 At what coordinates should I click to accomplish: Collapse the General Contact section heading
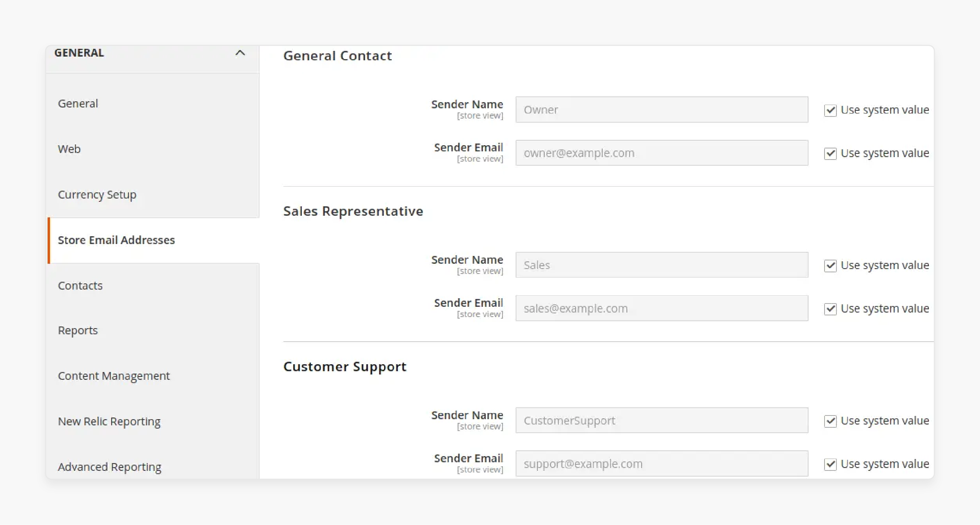337,56
